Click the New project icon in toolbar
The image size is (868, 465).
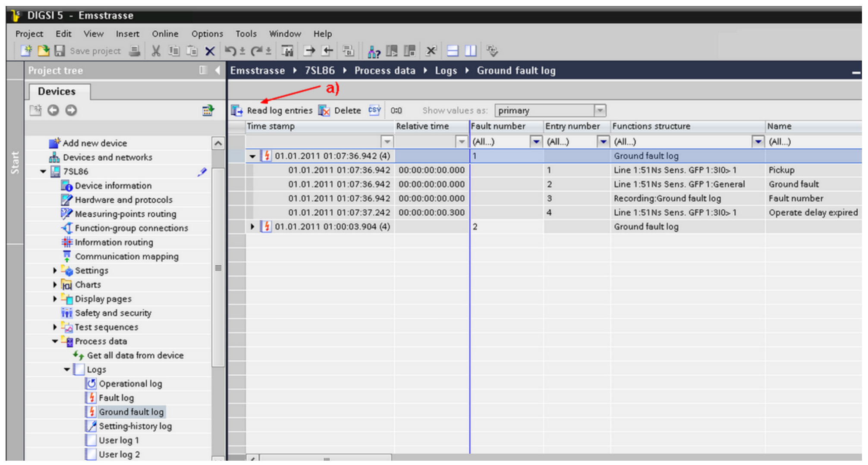click(x=26, y=51)
